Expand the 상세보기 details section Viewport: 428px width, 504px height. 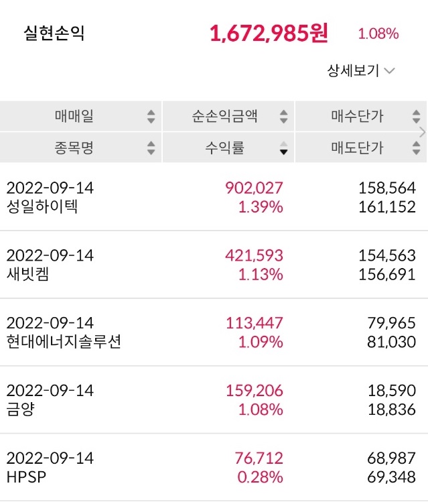click(x=360, y=70)
